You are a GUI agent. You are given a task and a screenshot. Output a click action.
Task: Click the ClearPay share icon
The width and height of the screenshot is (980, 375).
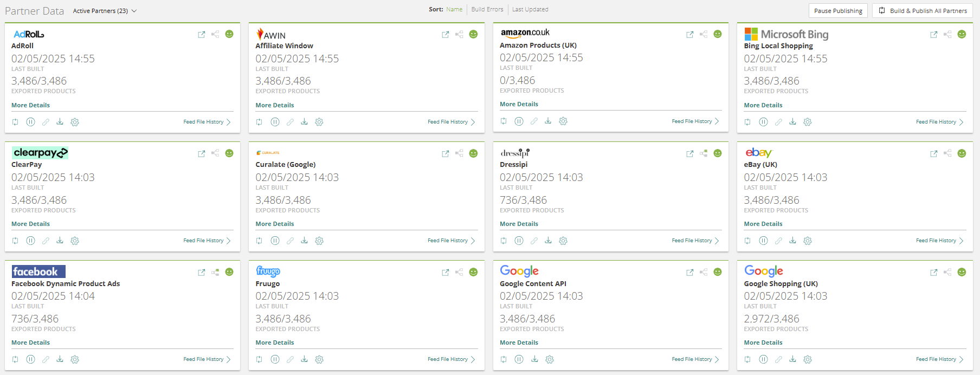[215, 153]
